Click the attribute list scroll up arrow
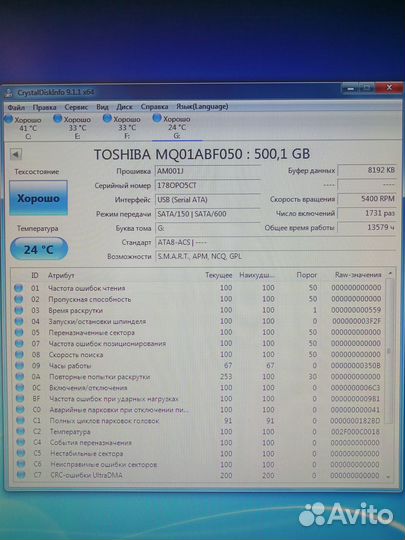 click(x=390, y=274)
